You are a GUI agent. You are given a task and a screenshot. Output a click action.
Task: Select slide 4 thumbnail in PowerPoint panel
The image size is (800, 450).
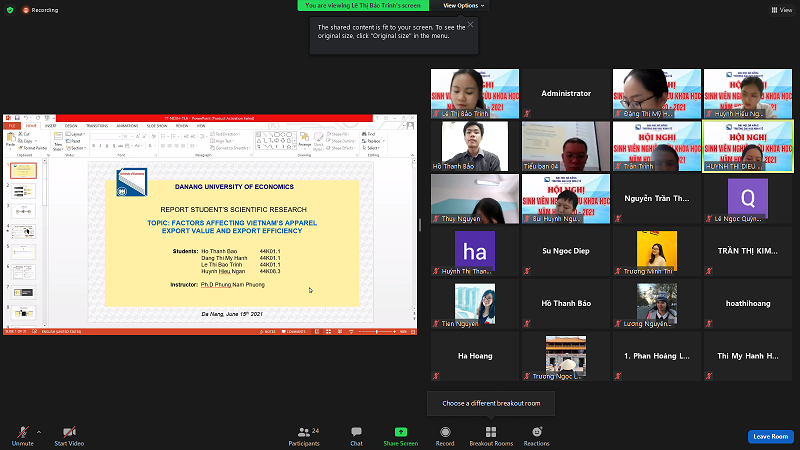(x=23, y=232)
